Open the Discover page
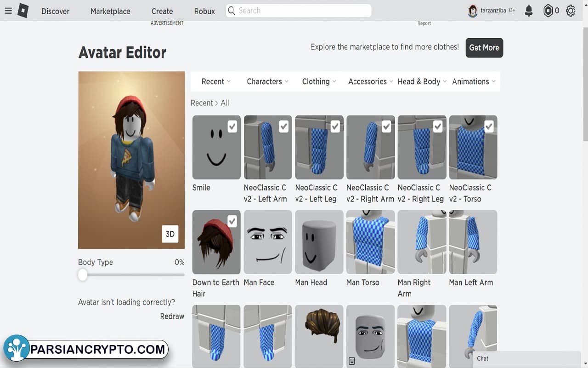Image resolution: width=588 pixels, height=368 pixels. tap(56, 11)
